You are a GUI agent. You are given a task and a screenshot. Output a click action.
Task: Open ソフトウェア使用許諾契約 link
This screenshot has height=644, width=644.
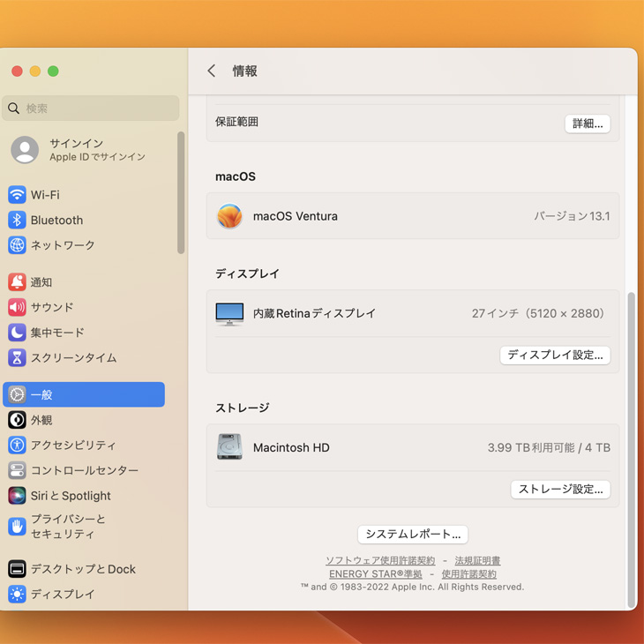tap(380, 560)
